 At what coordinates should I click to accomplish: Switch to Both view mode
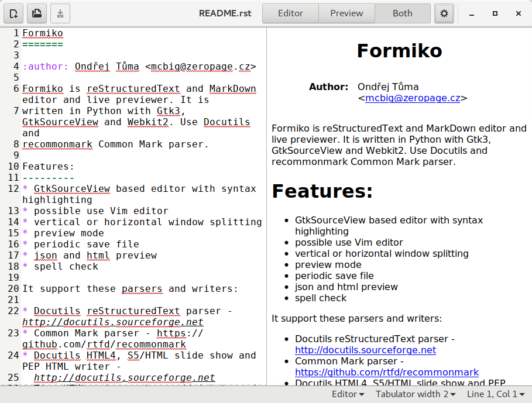tap(403, 13)
